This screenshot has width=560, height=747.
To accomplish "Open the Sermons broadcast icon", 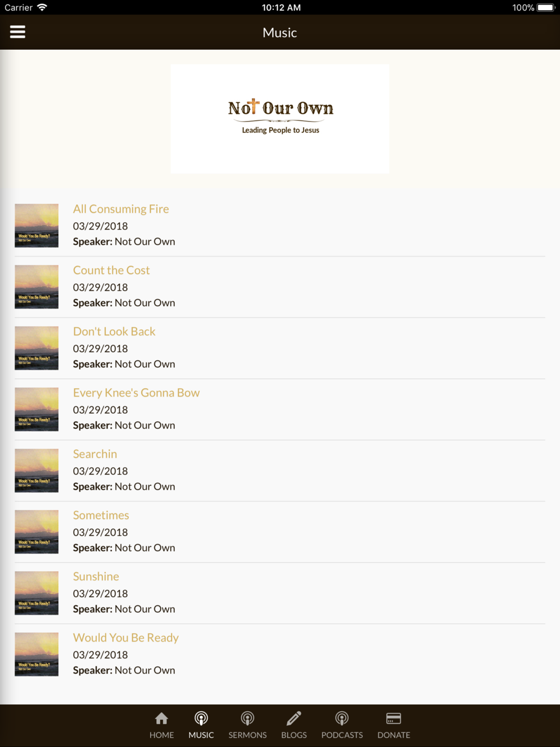I will coord(248,718).
